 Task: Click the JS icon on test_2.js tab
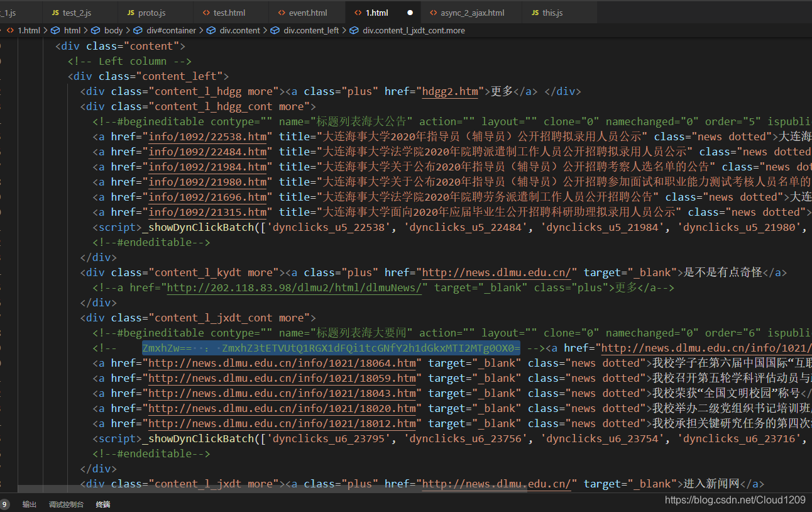coord(55,13)
